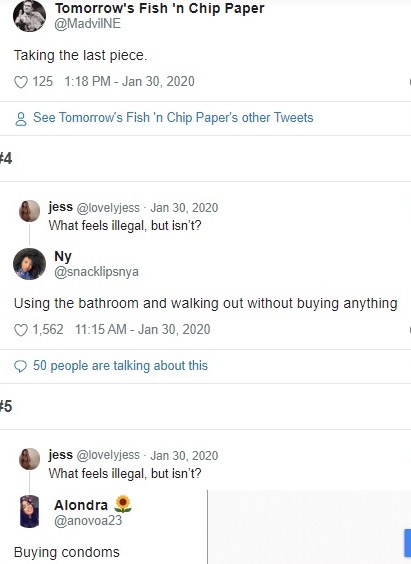Open Ny's profile picture
Viewport: 411px width, 564px height.
tap(29, 264)
